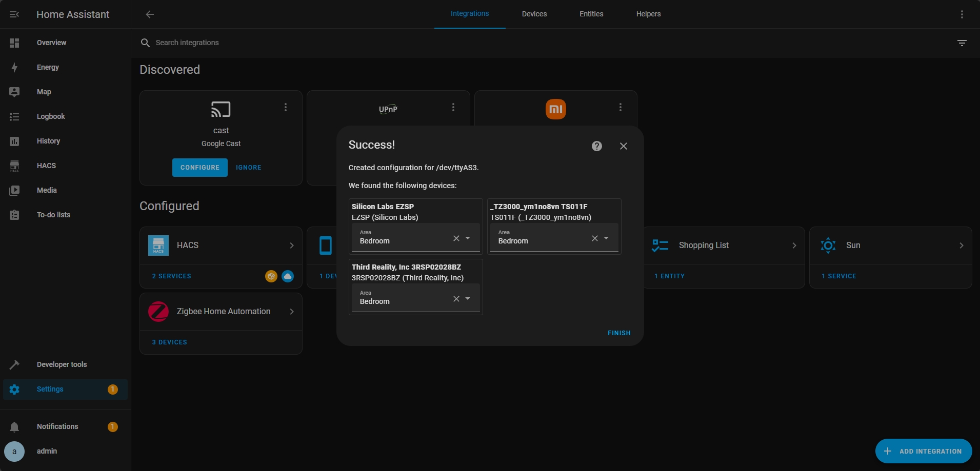Click the back arrow in header

tap(150, 14)
